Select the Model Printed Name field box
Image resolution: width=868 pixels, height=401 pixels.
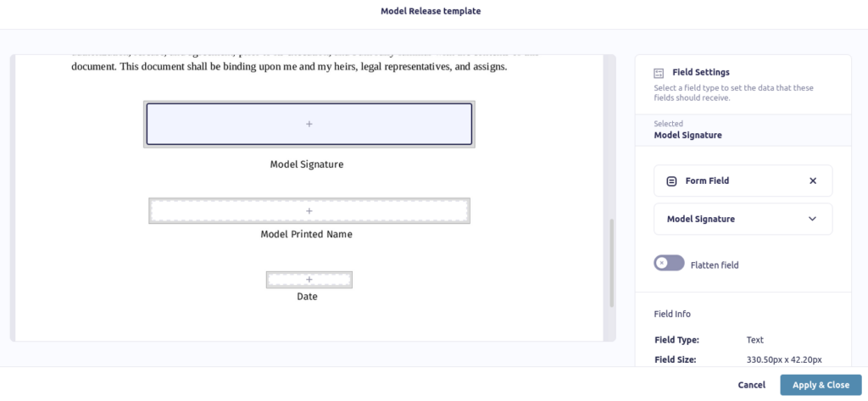pos(309,210)
